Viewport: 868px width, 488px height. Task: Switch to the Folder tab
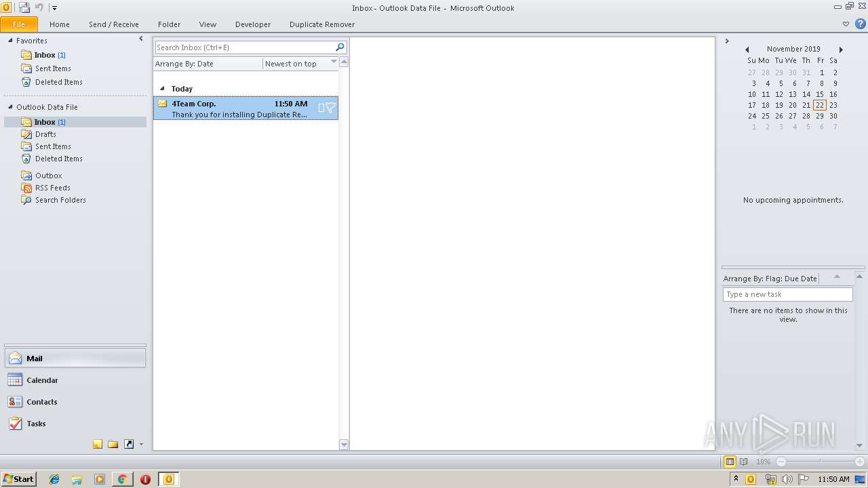click(170, 24)
